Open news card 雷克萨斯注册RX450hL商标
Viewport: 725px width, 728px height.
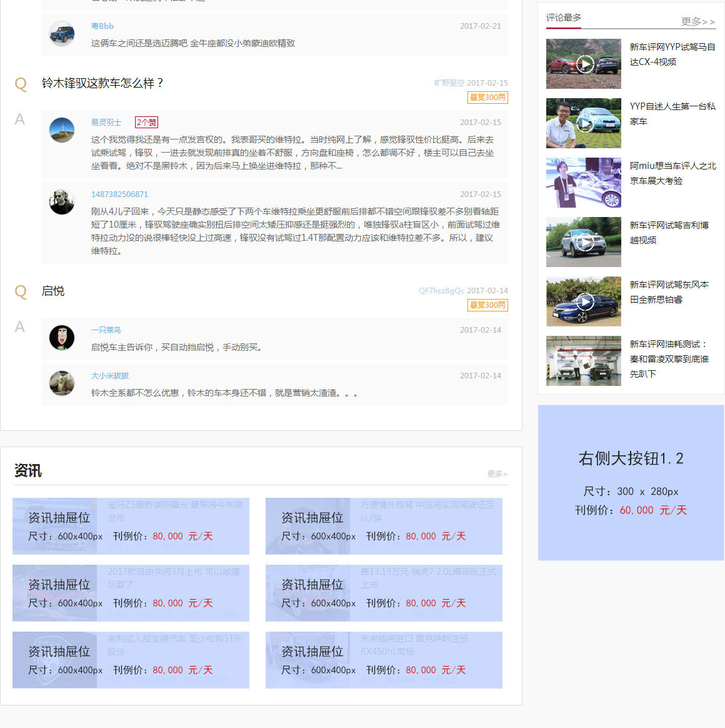384,660
